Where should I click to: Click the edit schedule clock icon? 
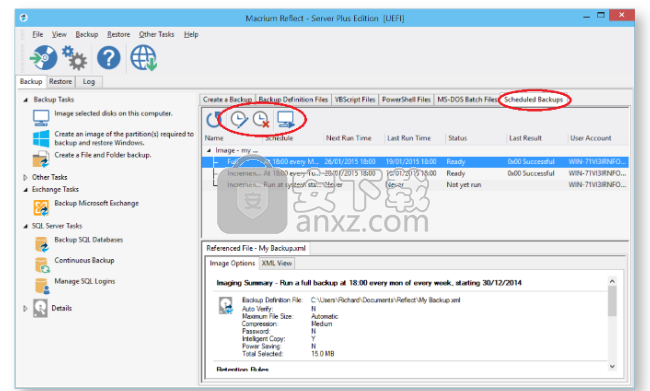tap(239, 120)
